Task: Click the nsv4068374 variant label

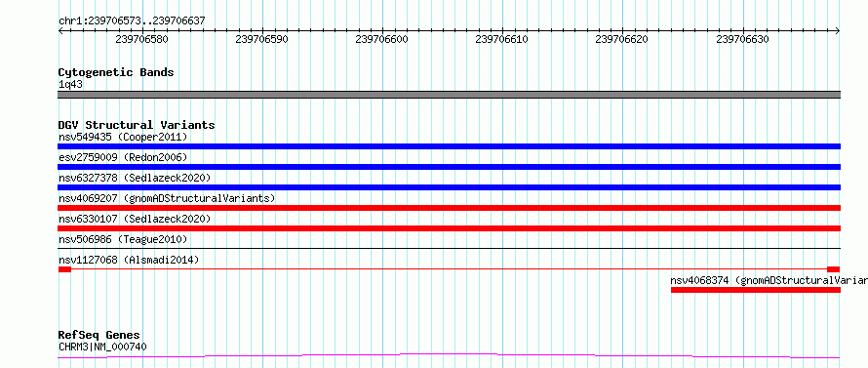Action: tap(769, 280)
